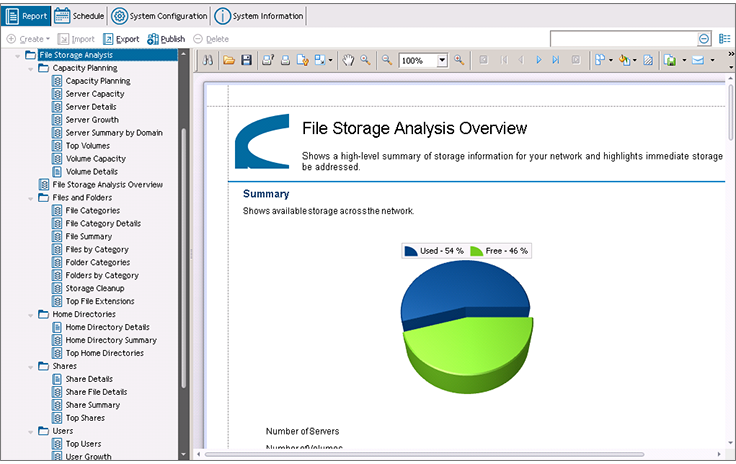The height and width of the screenshot is (464, 736).
Task: Collapse the Capacity Planning folder
Action: [x=31, y=69]
